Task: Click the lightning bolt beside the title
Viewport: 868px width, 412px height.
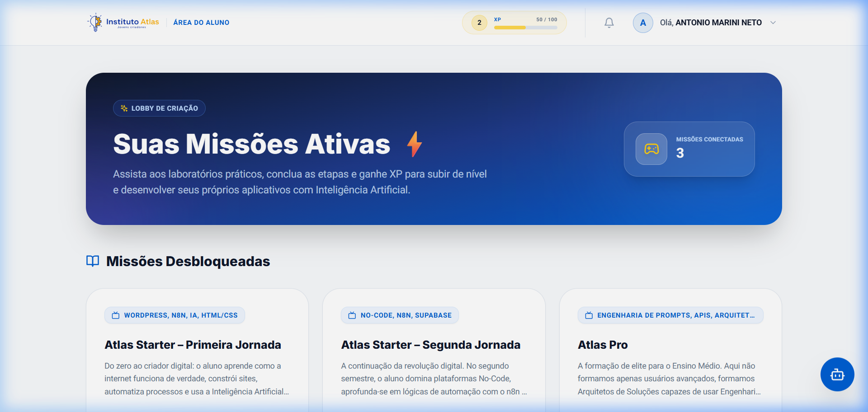Action: (414, 144)
